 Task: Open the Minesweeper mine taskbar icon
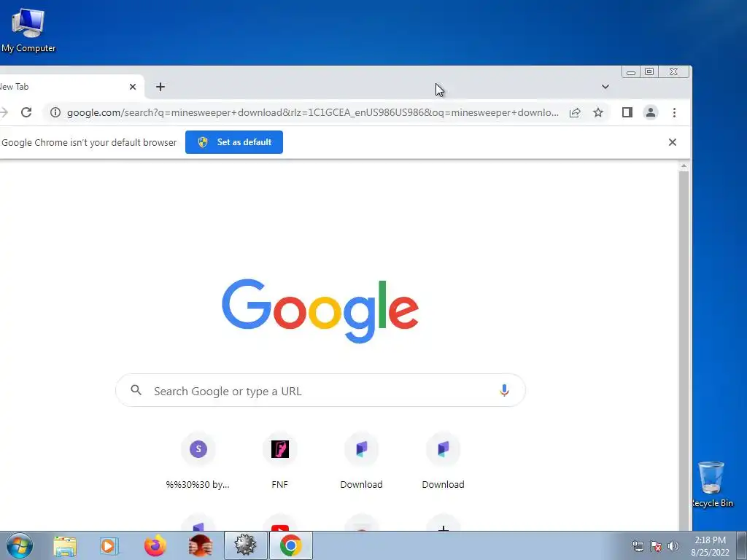[x=245, y=545]
